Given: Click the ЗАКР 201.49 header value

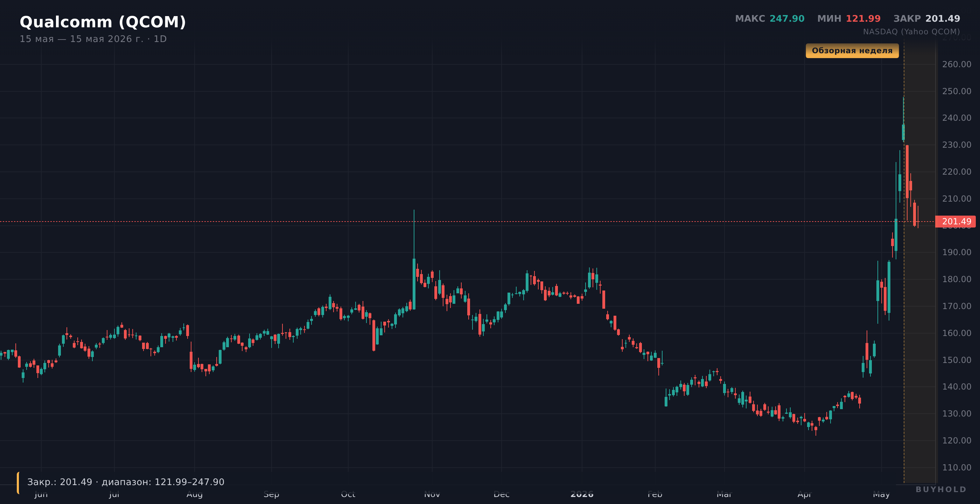Looking at the screenshot, I should click(927, 19).
